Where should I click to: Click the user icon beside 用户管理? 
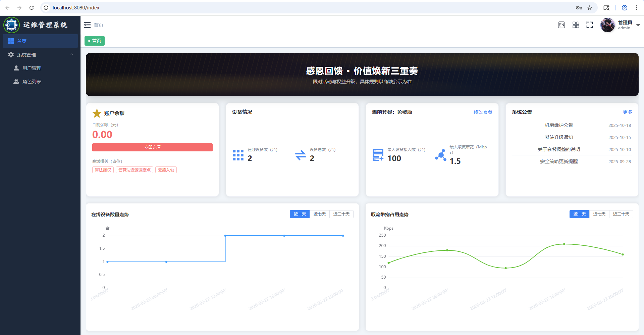[16, 68]
